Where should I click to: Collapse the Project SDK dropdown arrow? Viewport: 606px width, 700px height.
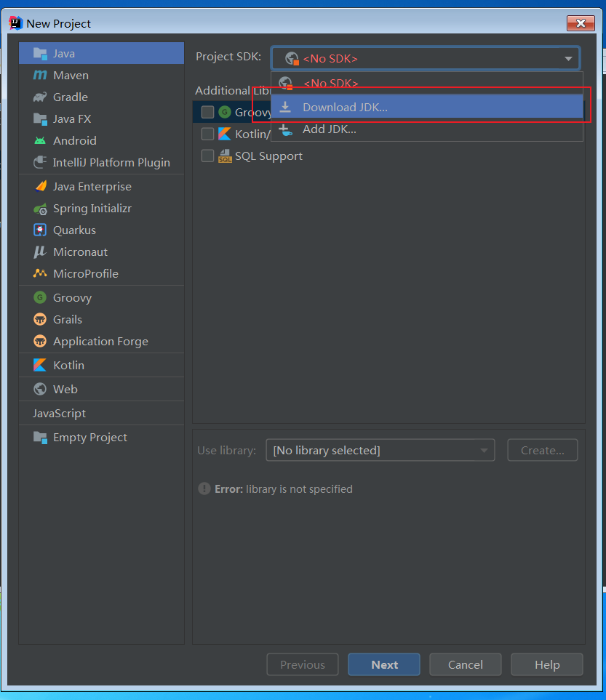coord(568,58)
